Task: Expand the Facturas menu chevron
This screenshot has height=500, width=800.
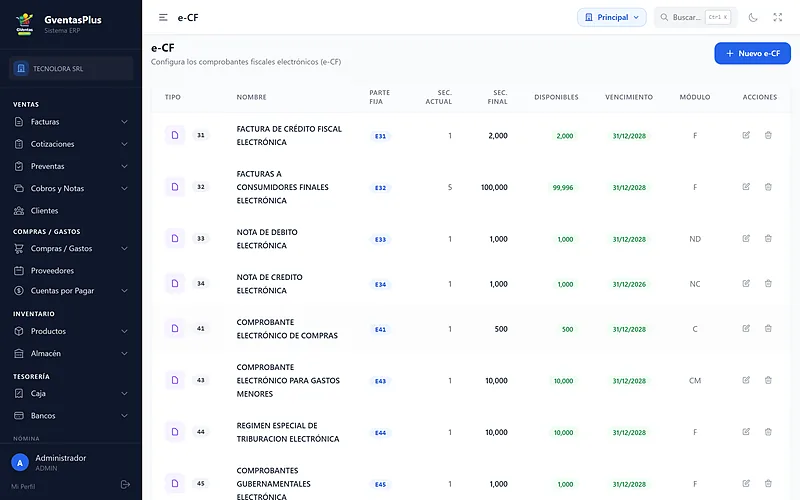Action: pos(124,122)
